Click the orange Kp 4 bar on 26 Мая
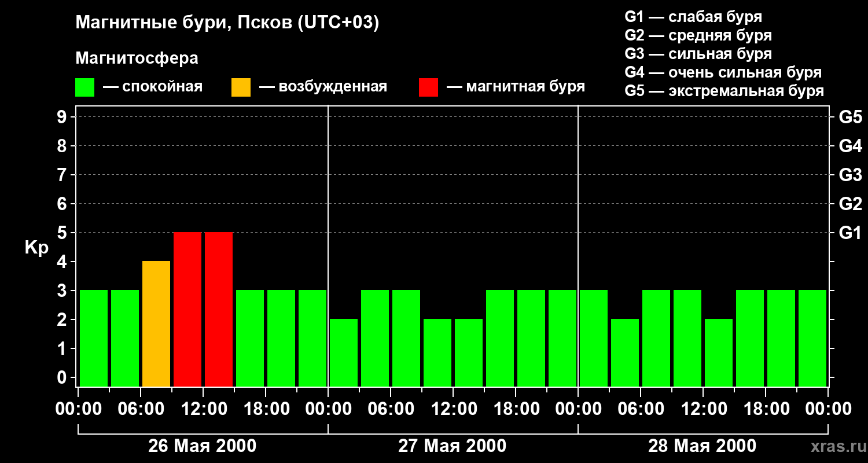The image size is (868, 463). point(156,324)
